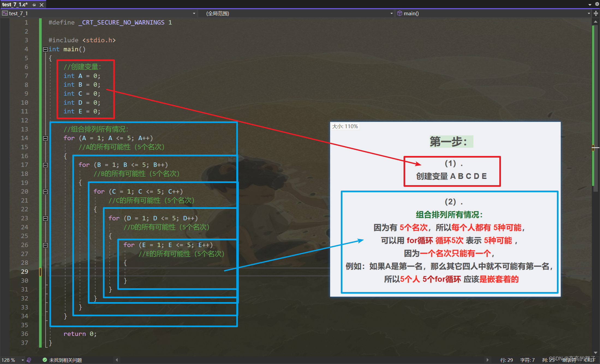Collapse the for loop over A
Viewport: 600px width, 364px height.
point(45,138)
